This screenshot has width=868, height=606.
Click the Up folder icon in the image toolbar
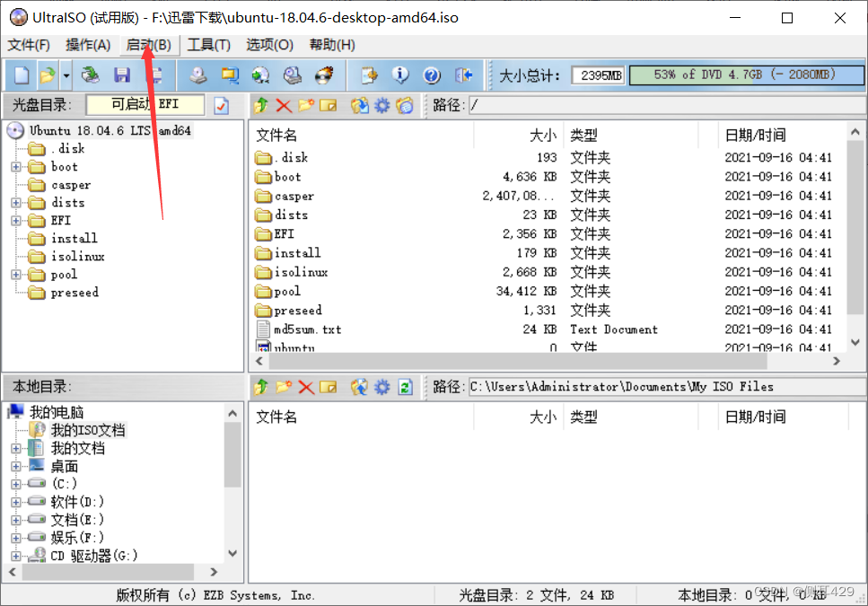tap(261, 105)
